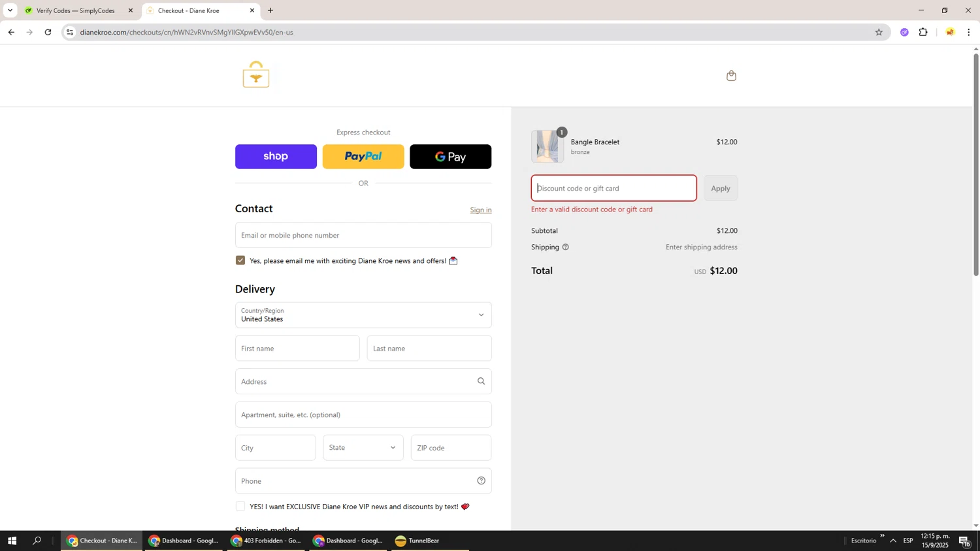Click the Sign in link
This screenshot has height=551, width=980.
click(x=481, y=210)
